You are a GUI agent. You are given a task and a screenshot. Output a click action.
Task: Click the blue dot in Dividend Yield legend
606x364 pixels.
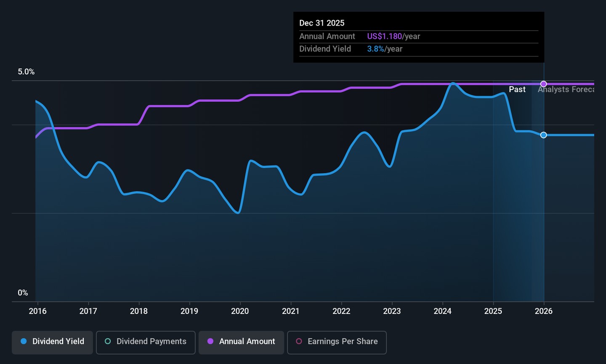point(24,341)
